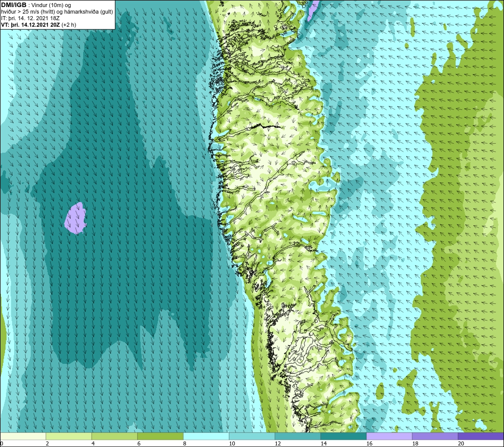Click the 10–12 m/s light teal legend swatch
The height and width of the screenshot is (447, 504).
click(x=251, y=436)
